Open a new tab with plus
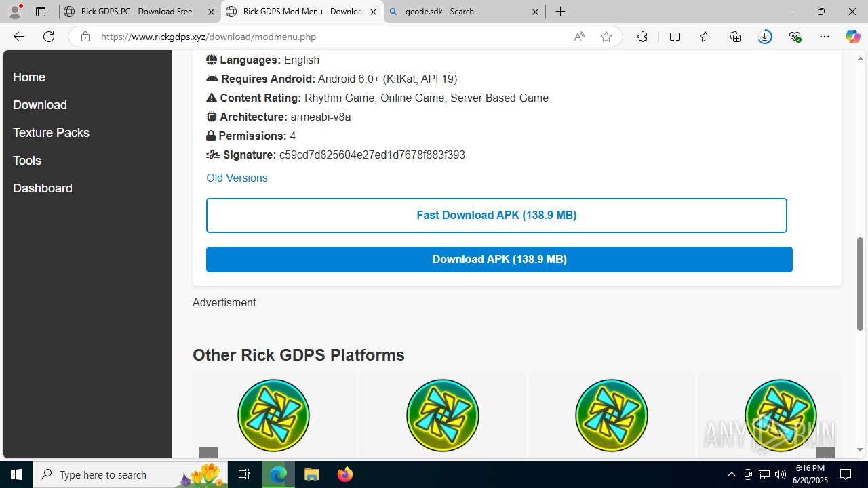 tap(560, 12)
